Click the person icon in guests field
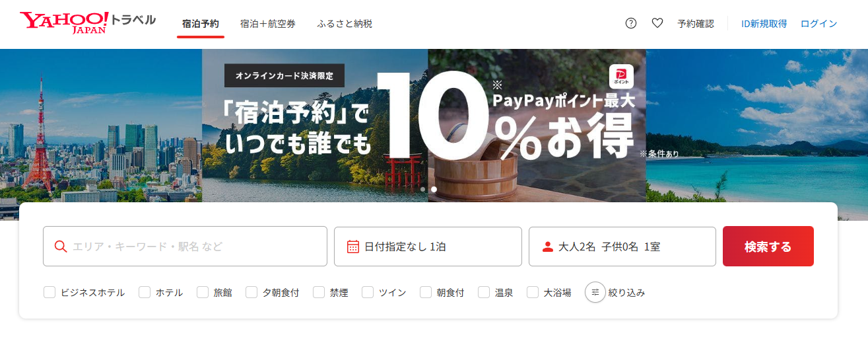 [x=547, y=247]
